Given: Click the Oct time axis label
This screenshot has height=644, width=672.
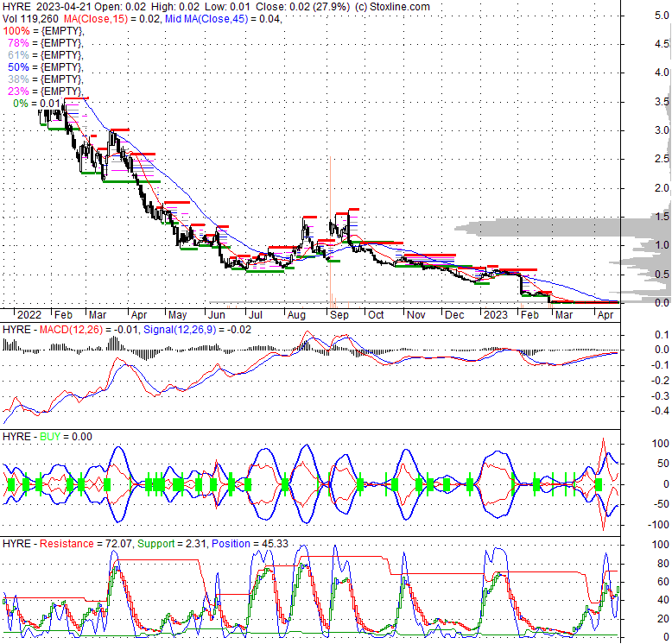Looking at the screenshot, I should click(x=376, y=315).
